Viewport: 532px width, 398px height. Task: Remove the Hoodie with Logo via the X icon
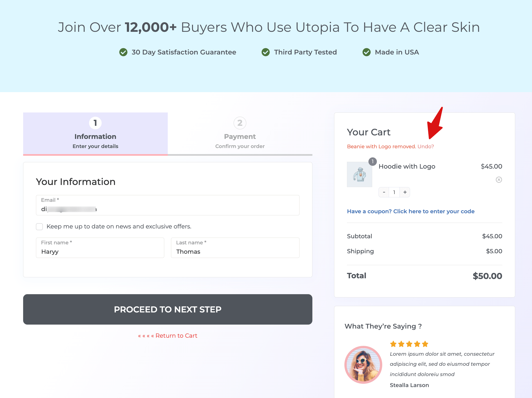[499, 180]
